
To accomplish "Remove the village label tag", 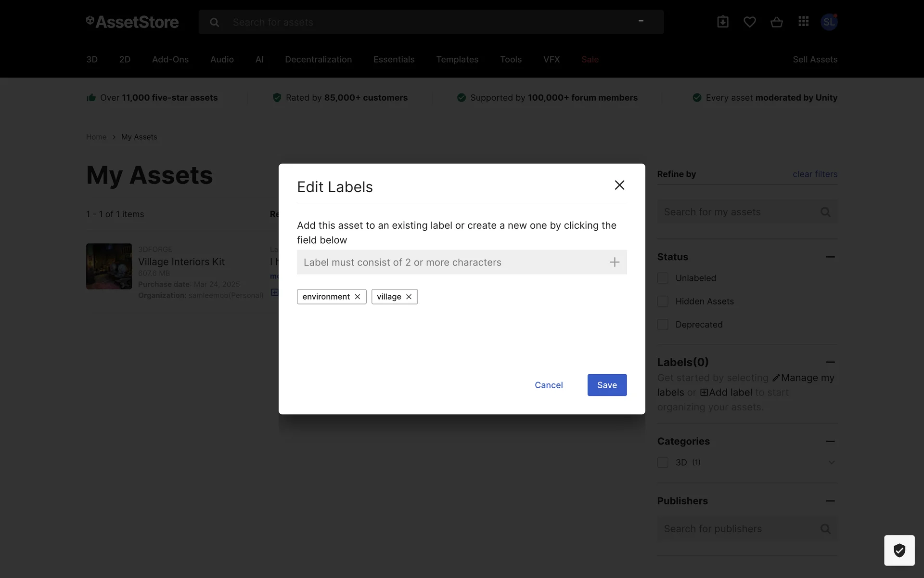I will point(409,297).
